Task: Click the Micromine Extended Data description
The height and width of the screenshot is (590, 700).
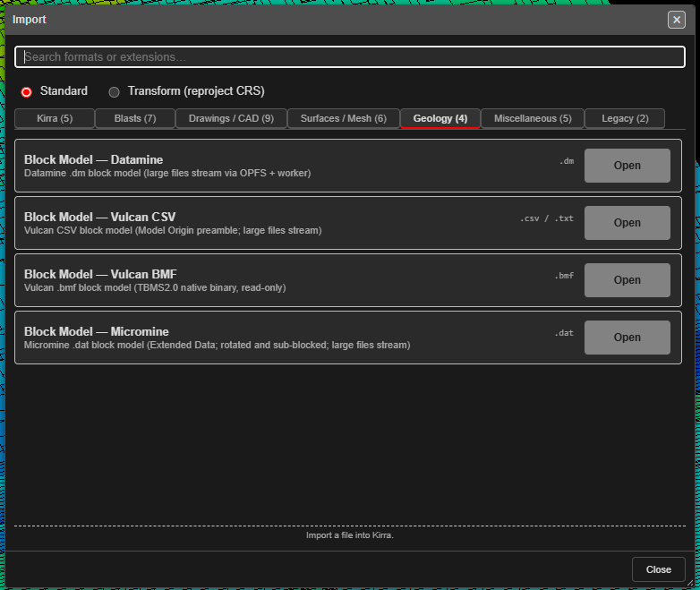Action: pyautogui.click(x=217, y=346)
